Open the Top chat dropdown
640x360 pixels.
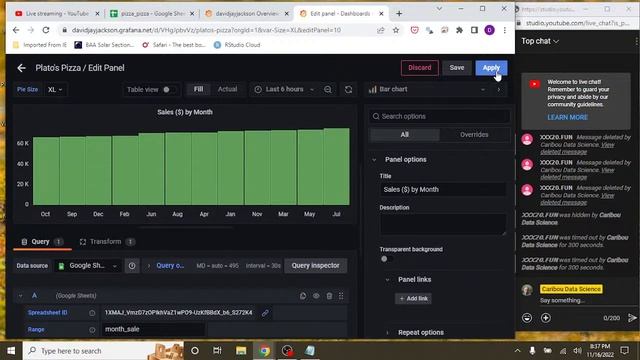540,41
